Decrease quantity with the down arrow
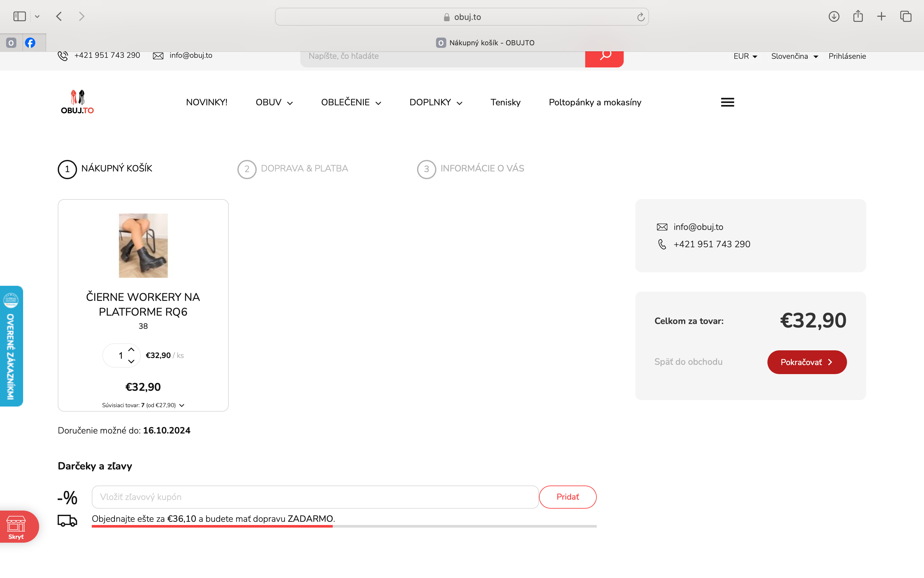 (x=131, y=362)
